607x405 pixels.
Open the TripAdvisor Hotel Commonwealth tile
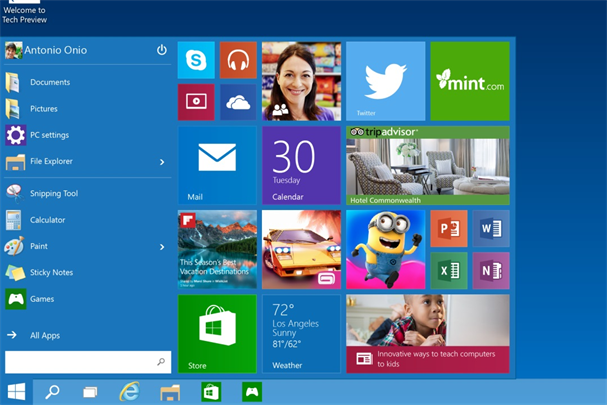point(428,165)
